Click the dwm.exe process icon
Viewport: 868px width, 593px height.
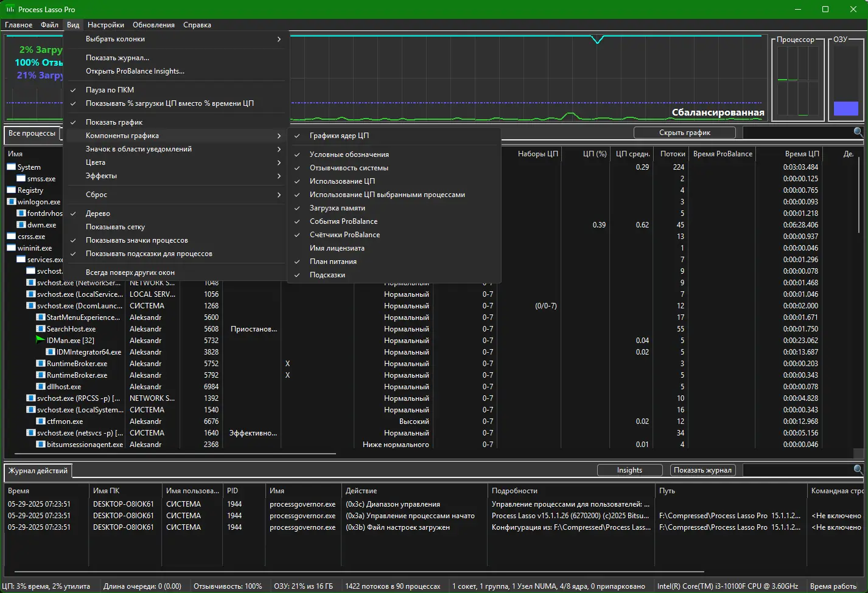click(x=21, y=225)
